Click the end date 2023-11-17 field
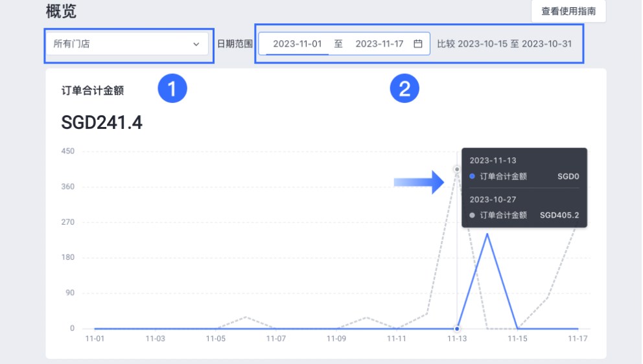Image resolution: width=643 pixels, height=364 pixels. [379, 44]
